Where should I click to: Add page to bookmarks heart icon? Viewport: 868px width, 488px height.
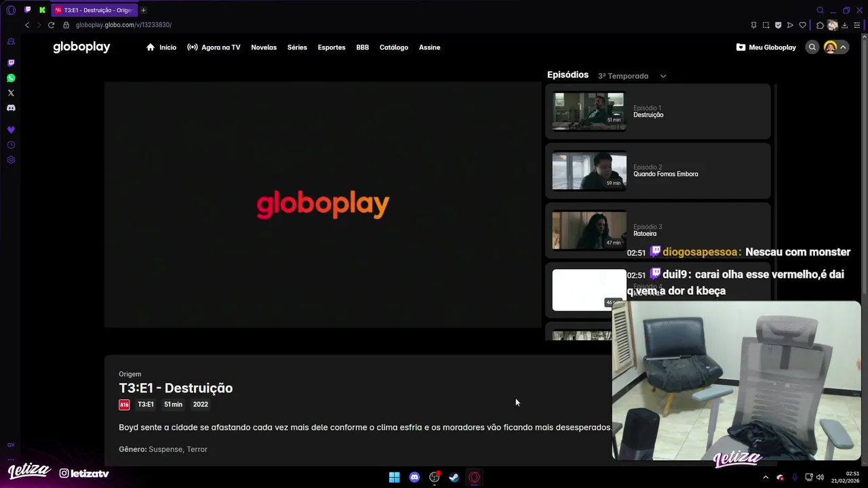[x=802, y=25]
